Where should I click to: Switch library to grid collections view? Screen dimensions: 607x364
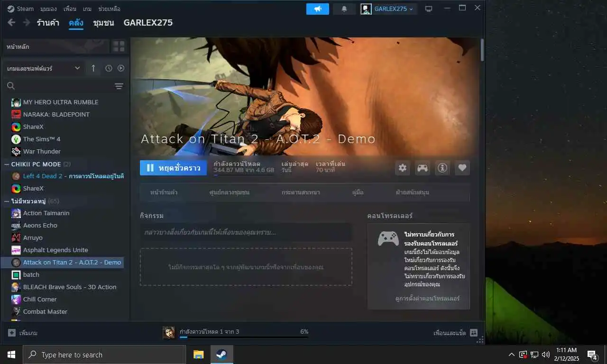coord(119,46)
